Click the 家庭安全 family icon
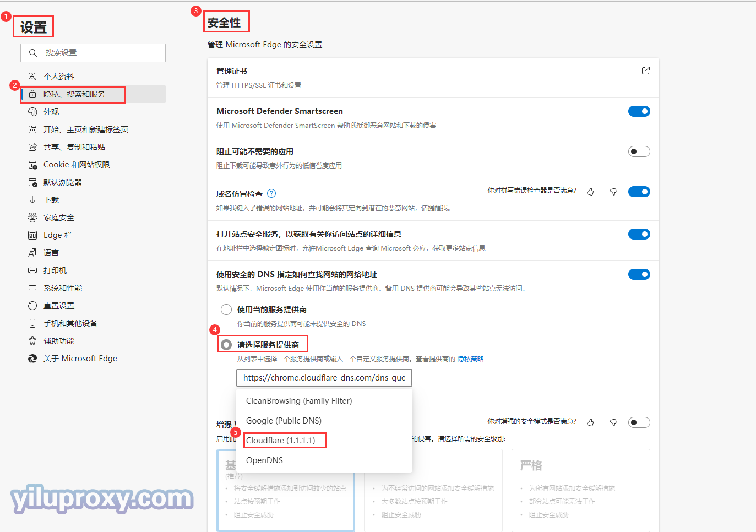 (32, 218)
